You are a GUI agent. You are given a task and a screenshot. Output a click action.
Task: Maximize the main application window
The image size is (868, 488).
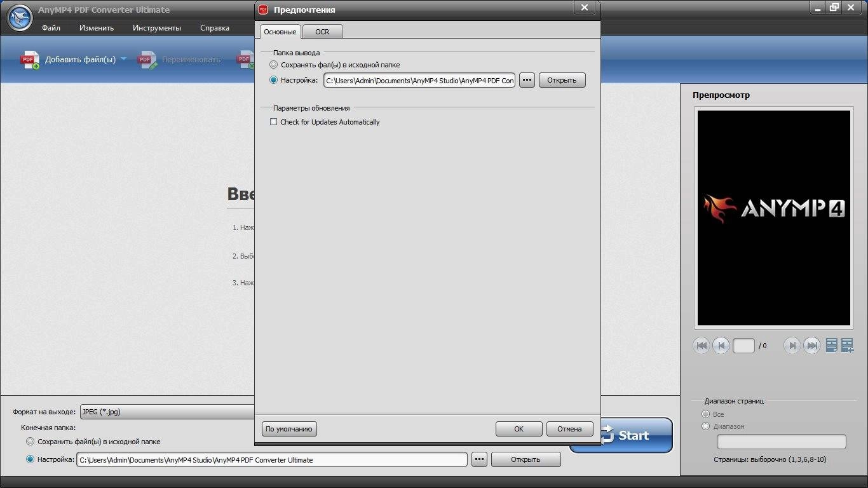[834, 7]
